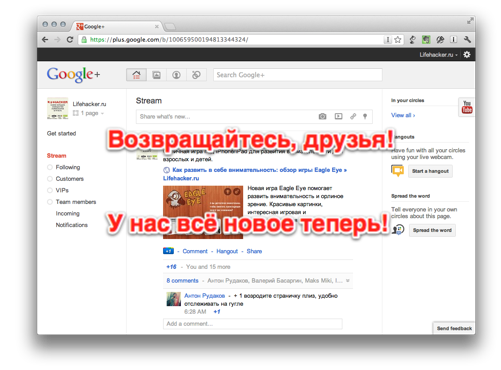This screenshot has height=370, width=501.
Task: Click the Google+ logo
Action: (x=73, y=74)
